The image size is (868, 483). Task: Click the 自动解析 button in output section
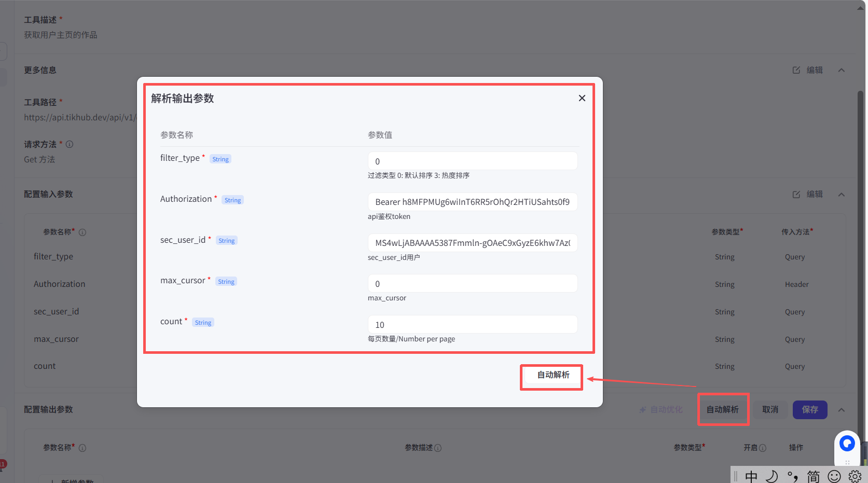point(722,410)
